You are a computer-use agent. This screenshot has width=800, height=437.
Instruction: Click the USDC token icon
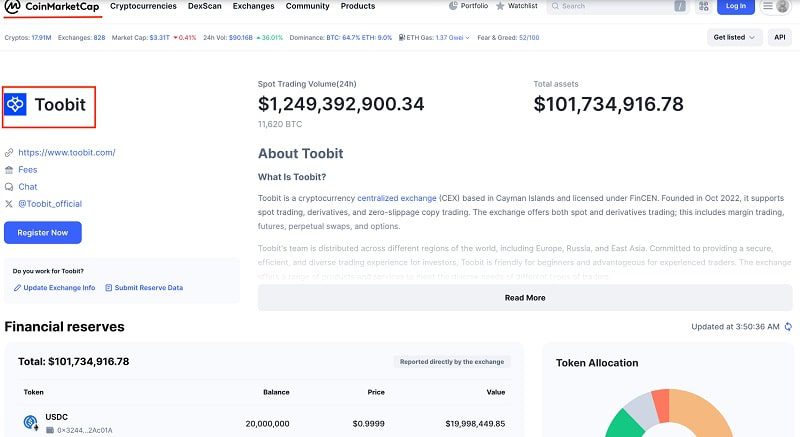coord(31,422)
